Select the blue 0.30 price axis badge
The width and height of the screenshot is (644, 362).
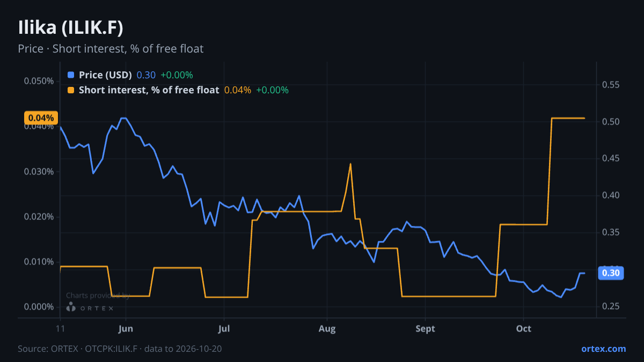pos(611,273)
